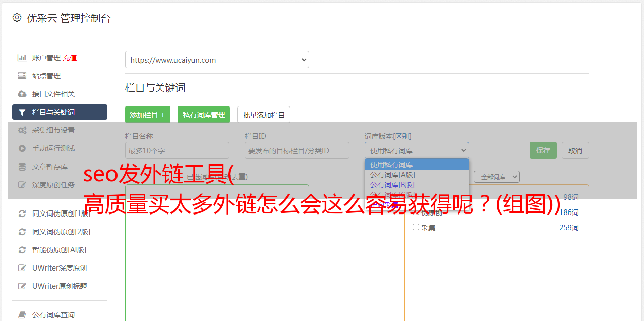The image size is (644, 321).
Task: Click the edit icon for UWriter原创标题
Action: point(22,286)
